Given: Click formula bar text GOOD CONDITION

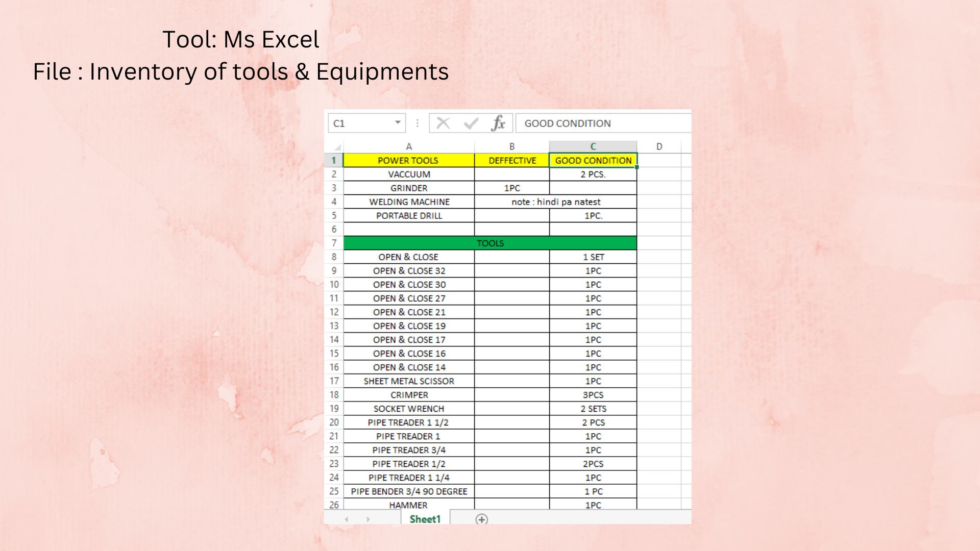Looking at the screenshot, I should [x=568, y=123].
